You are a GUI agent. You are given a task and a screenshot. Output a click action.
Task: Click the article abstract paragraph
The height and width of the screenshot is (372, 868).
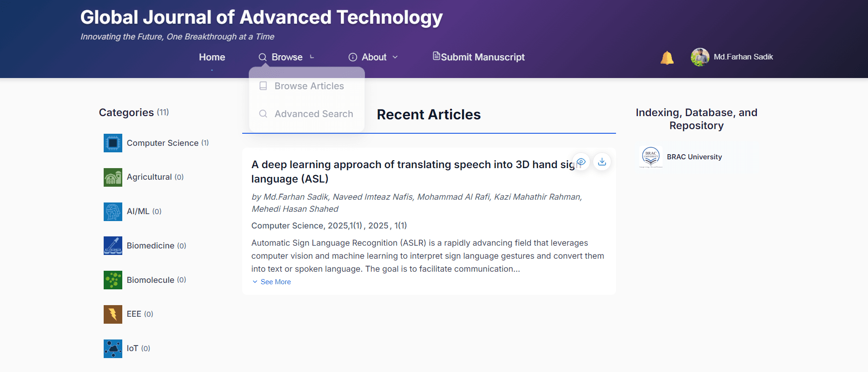pyautogui.click(x=428, y=256)
